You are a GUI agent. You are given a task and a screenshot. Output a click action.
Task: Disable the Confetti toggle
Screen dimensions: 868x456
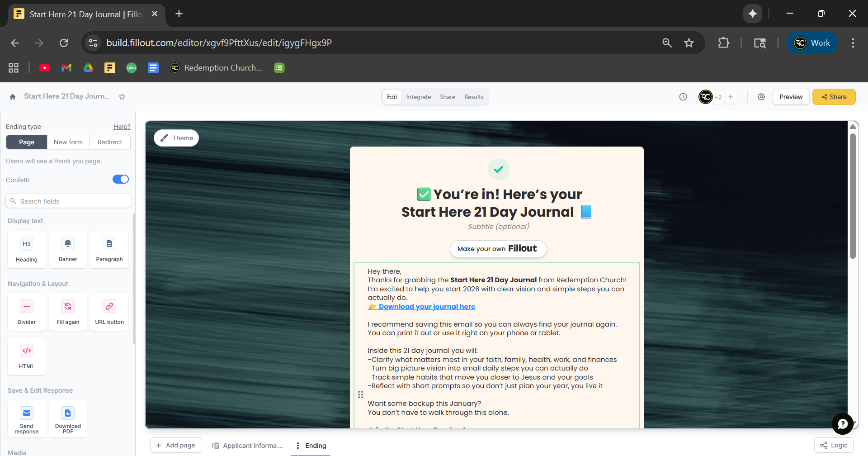point(121,180)
